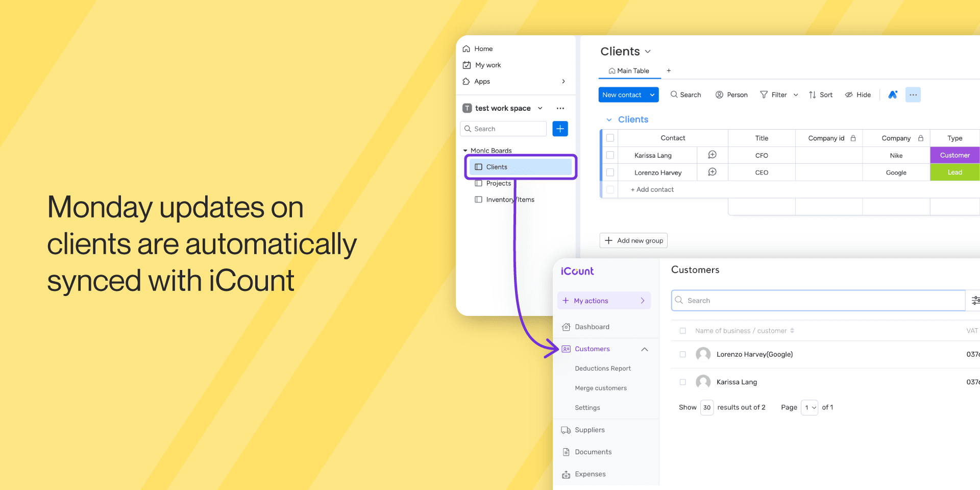This screenshot has width=980, height=490.
Task: Click the Lead type label
Action: (x=955, y=173)
